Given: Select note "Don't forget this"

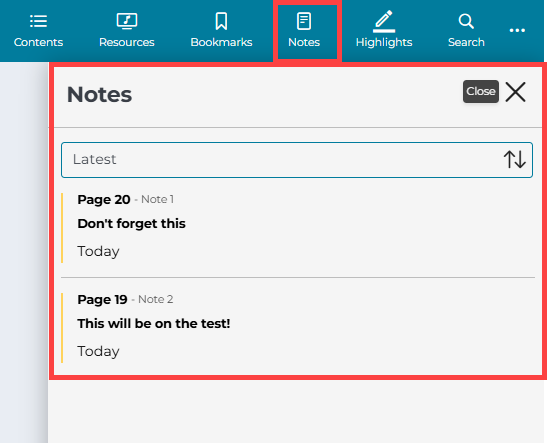Looking at the screenshot, I should [x=132, y=224].
